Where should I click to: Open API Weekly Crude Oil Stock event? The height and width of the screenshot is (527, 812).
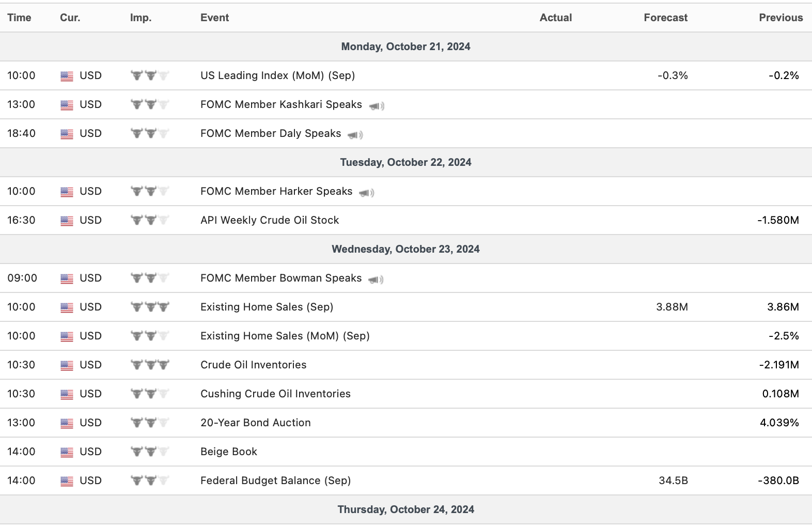(x=270, y=220)
